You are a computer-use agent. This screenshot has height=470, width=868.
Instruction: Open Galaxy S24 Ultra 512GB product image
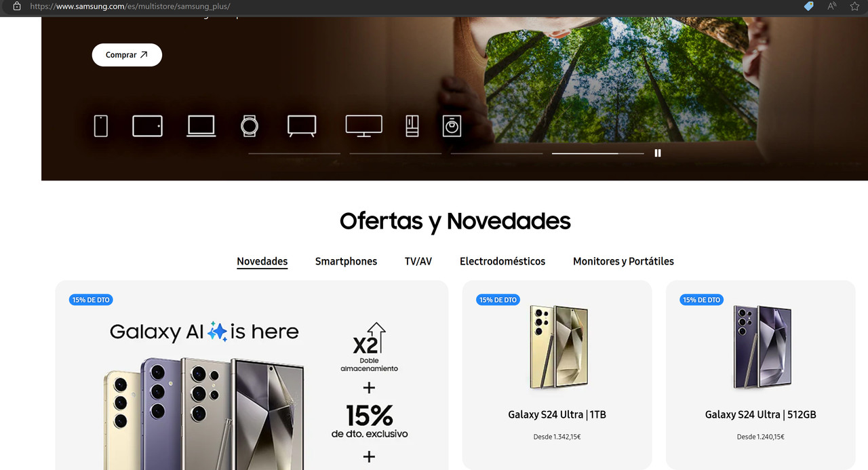[x=761, y=346]
